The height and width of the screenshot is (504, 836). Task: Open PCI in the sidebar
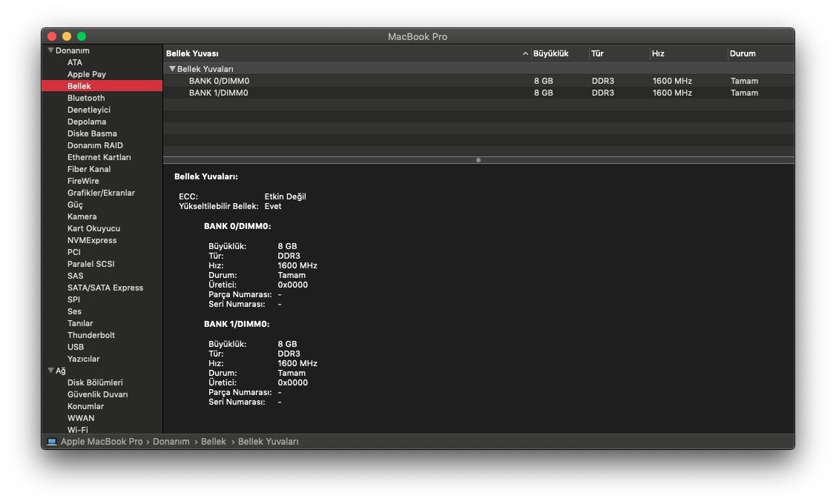click(x=74, y=252)
